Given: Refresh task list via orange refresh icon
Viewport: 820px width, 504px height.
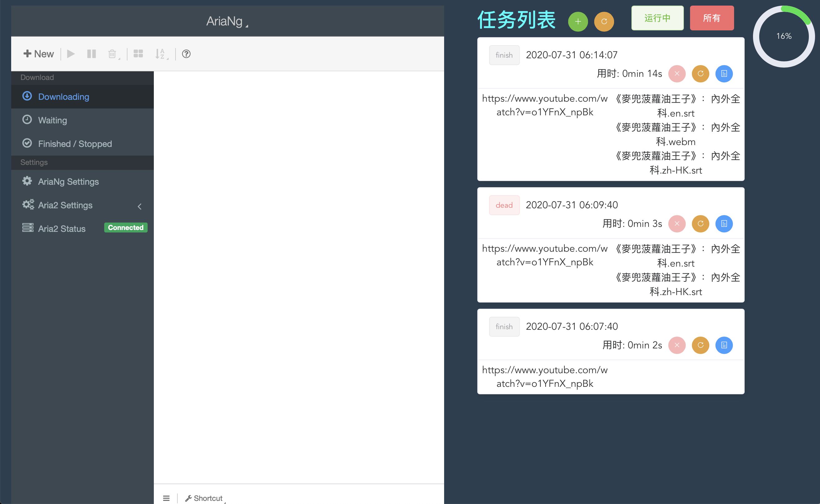Looking at the screenshot, I should click(604, 21).
